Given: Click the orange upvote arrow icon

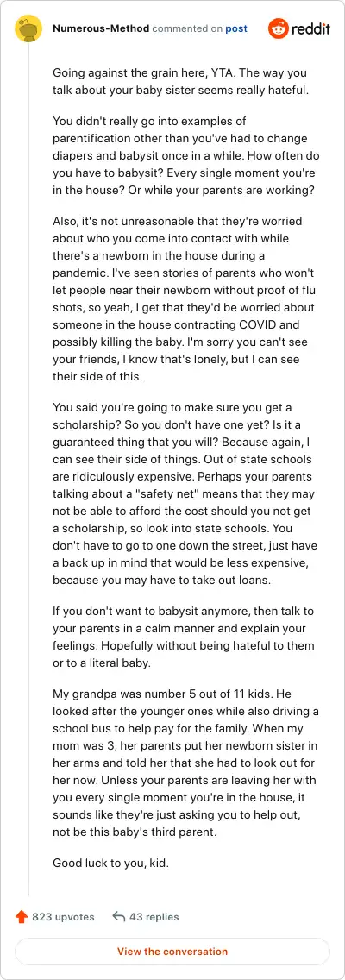Looking at the screenshot, I should pyautogui.click(x=22, y=917).
